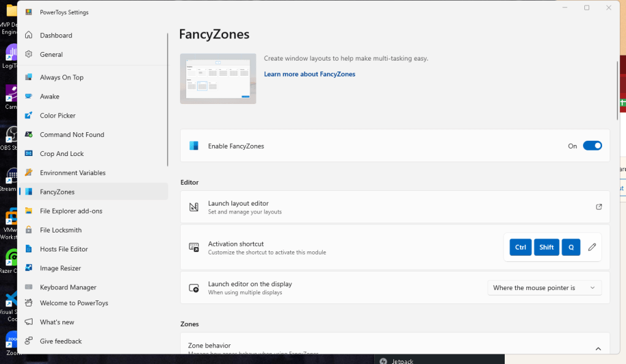Collapse the Zone behavior section chevron
The image size is (626, 364).
coord(598,349)
